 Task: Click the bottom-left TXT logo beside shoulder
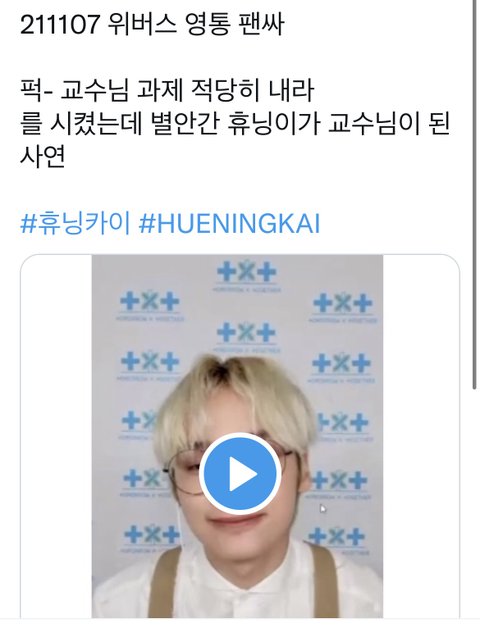tap(151, 538)
